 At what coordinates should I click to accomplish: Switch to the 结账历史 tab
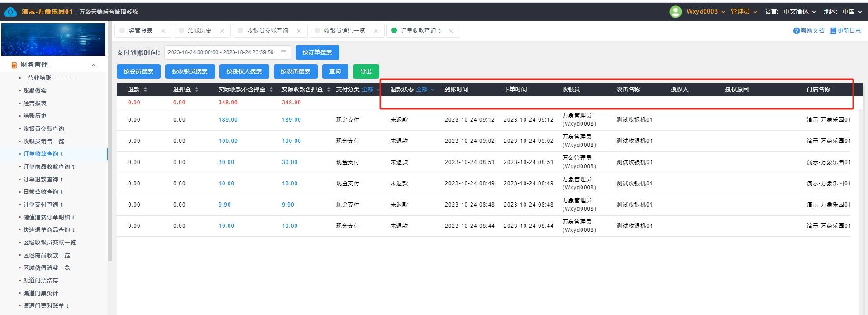tap(200, 31)
